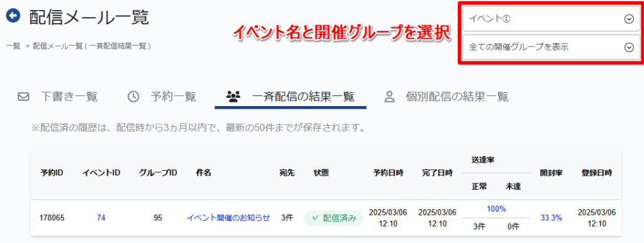Click the 配信メール一覧 page title

click(x=89, y=17)
